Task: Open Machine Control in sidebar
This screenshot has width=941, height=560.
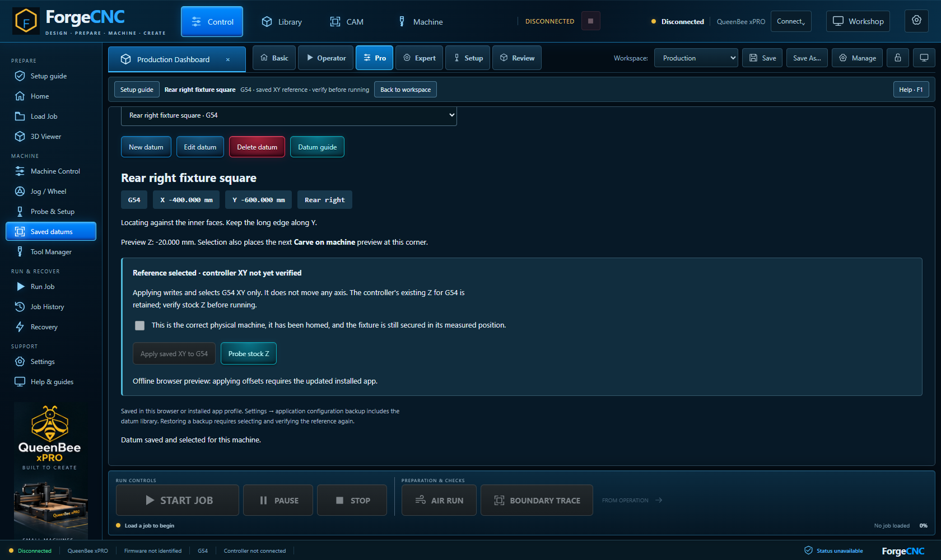Action: pyautogui.click(x=51, y=171)
